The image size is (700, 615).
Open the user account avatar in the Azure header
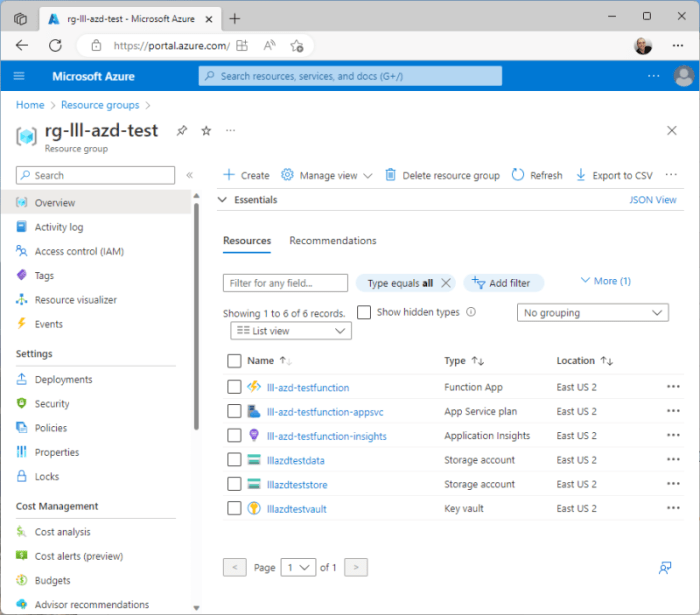(x=684, y=76)
